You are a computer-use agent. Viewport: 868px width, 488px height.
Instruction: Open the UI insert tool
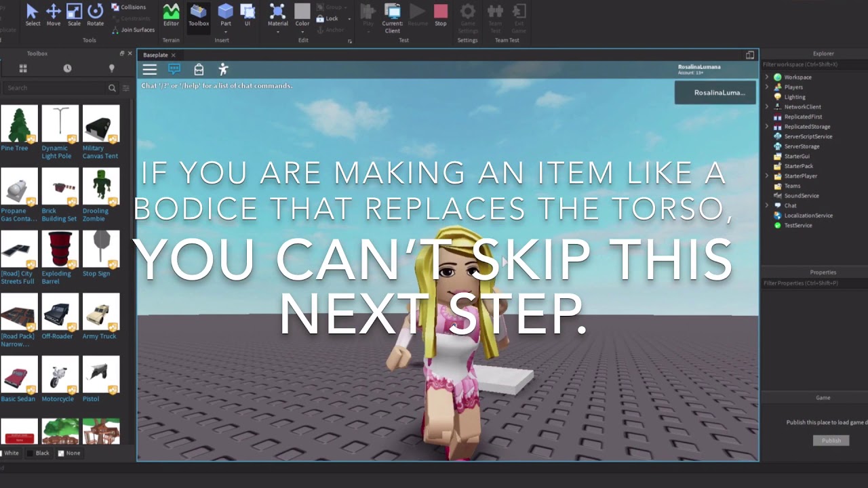tap(248, 14)
